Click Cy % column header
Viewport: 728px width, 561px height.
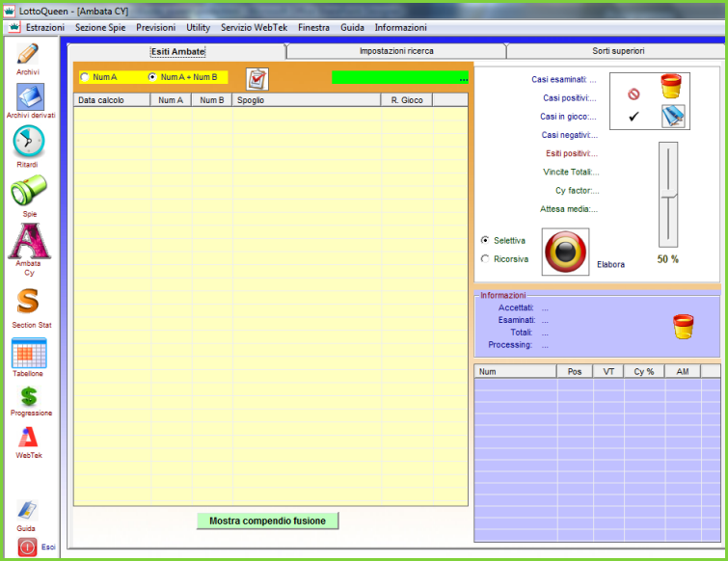pyautogui.click(x=644, y=372)
